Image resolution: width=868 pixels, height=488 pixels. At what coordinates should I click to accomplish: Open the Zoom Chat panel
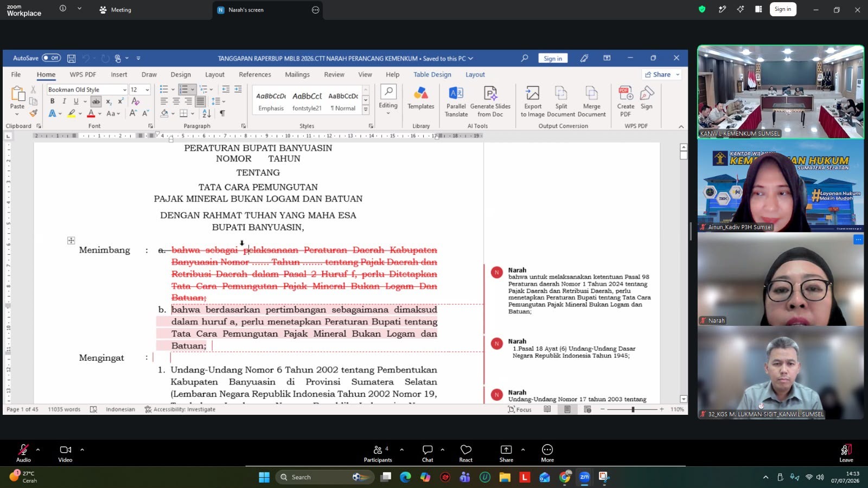click(427, 453)
